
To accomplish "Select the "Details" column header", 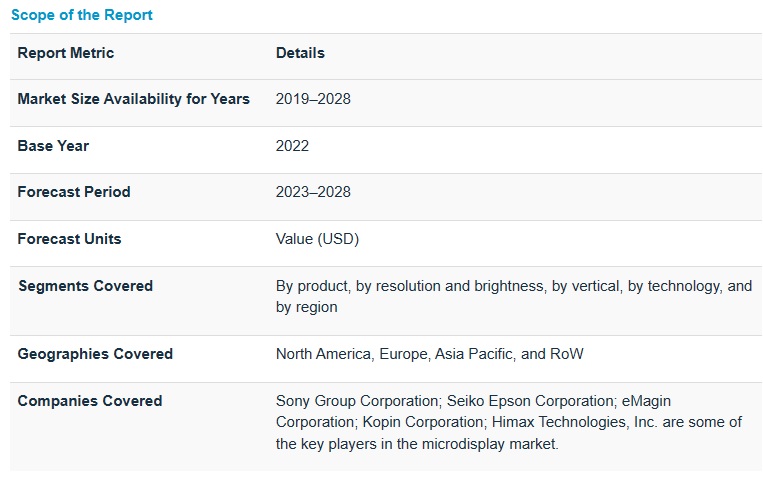I will tap(300, 53).
